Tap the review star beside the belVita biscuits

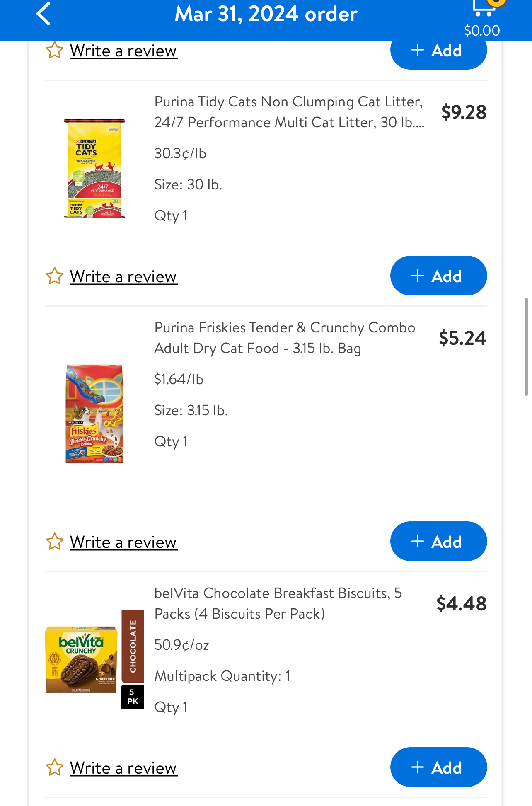coord(55,768)
